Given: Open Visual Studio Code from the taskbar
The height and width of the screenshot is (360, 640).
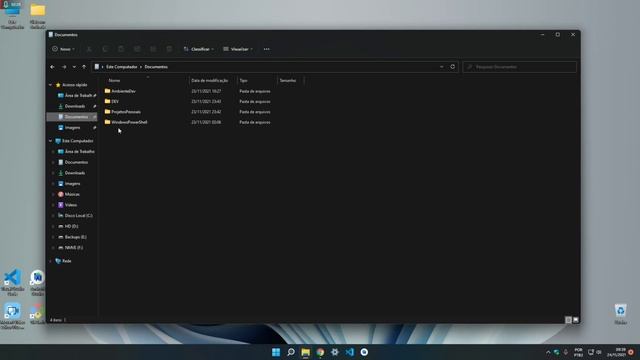Looking at the screenshot, I should (x=349, y=352).
